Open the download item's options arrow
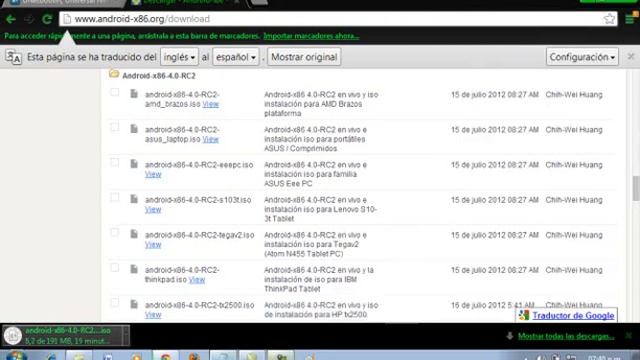This screenshot has height=360, width=640. click(x=126, y=336)
